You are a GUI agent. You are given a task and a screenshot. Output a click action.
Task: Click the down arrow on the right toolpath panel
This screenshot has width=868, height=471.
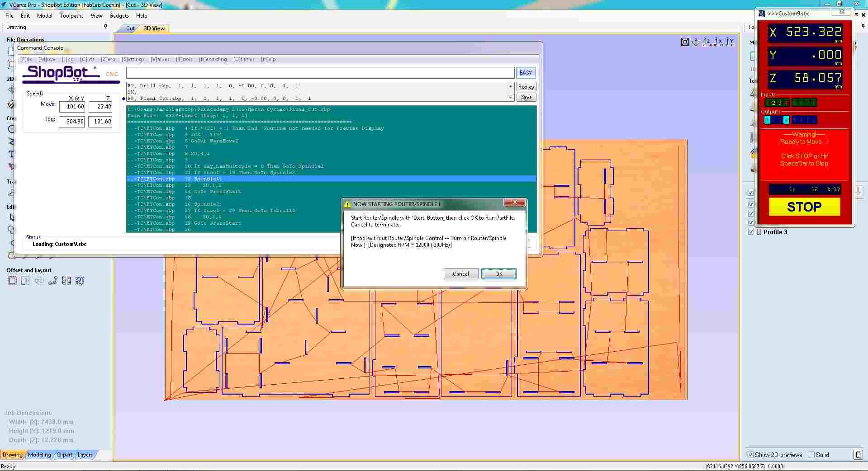(x=858, y=192)
